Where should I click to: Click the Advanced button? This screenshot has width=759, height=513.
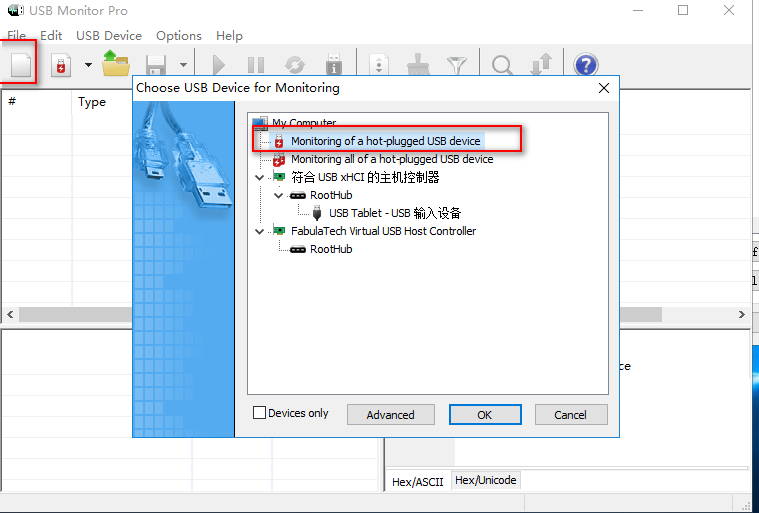[x=391, y=415]
